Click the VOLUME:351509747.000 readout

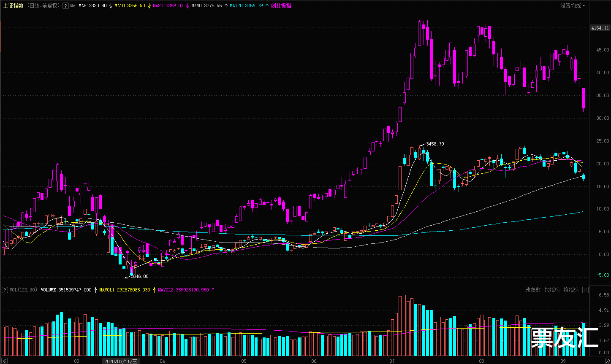(66, 290)
